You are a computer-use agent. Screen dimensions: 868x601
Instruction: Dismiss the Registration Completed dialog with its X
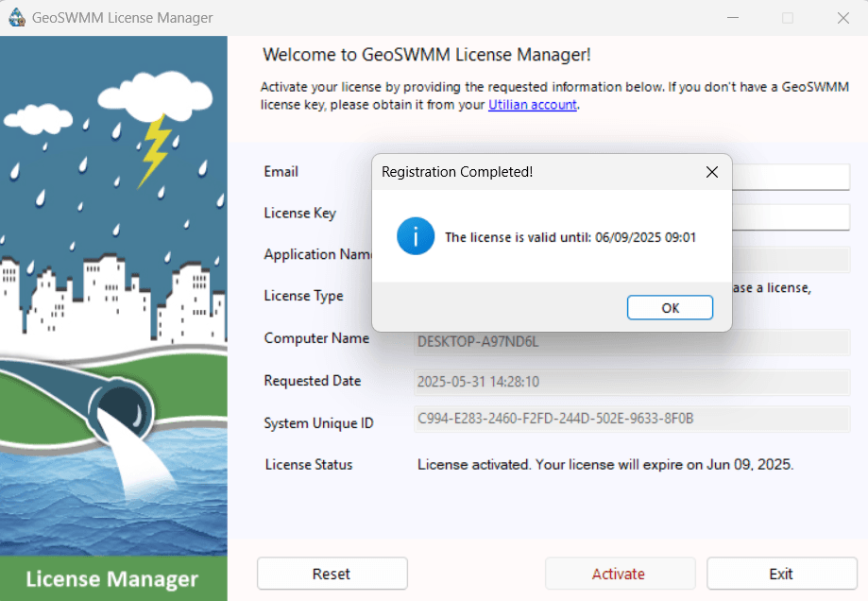[712, 172]
